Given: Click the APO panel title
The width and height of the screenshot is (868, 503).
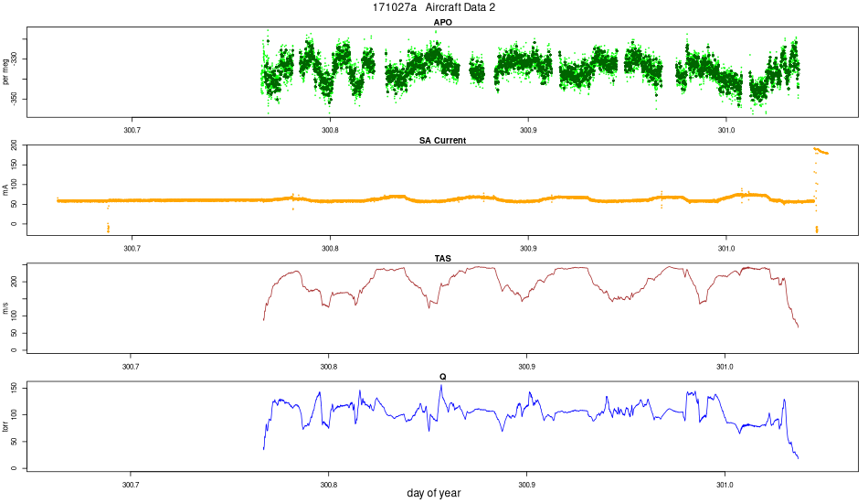Looking at the screenshot, I should click(442, 22).
